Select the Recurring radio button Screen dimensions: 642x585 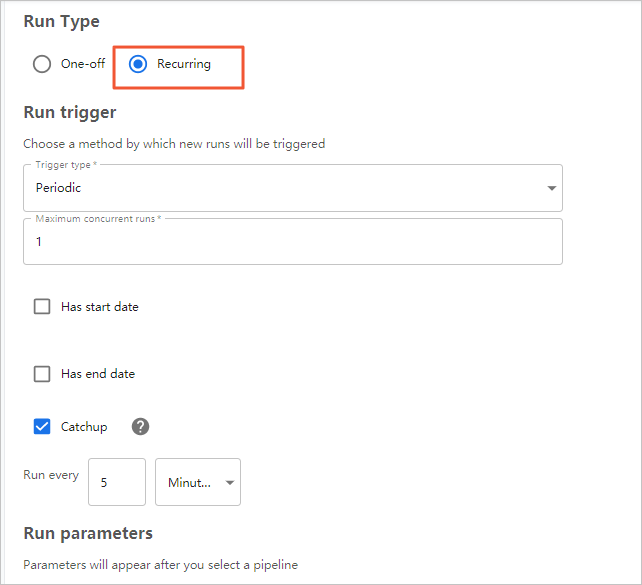click(x=138, y=64)
